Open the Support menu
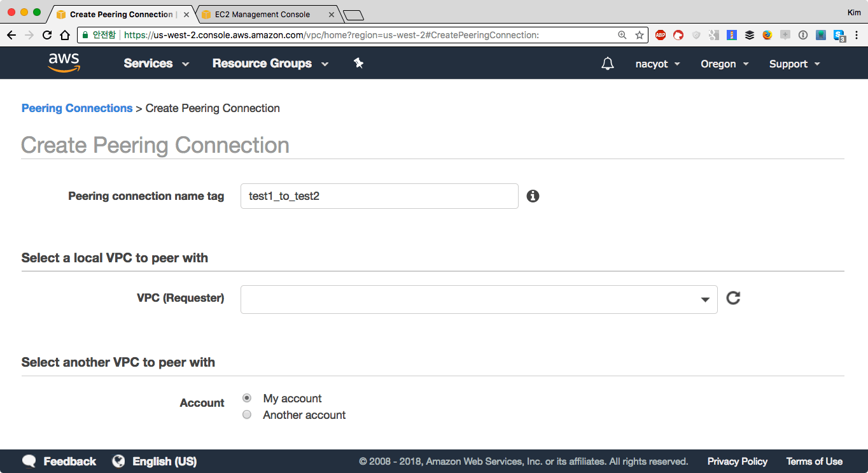The image size is (868, 473). click(794, 64)
